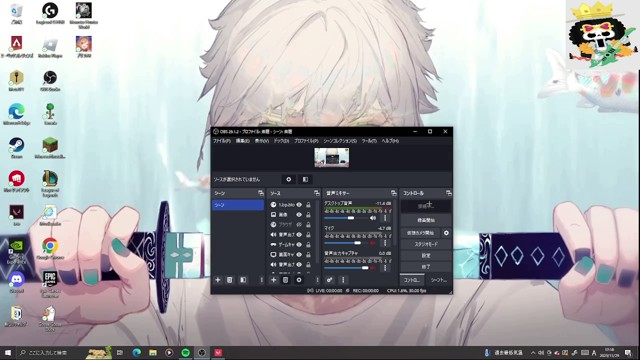The image size is (640, 360).
Task: Open the File menu in OBS
Action: pos(222,141)
